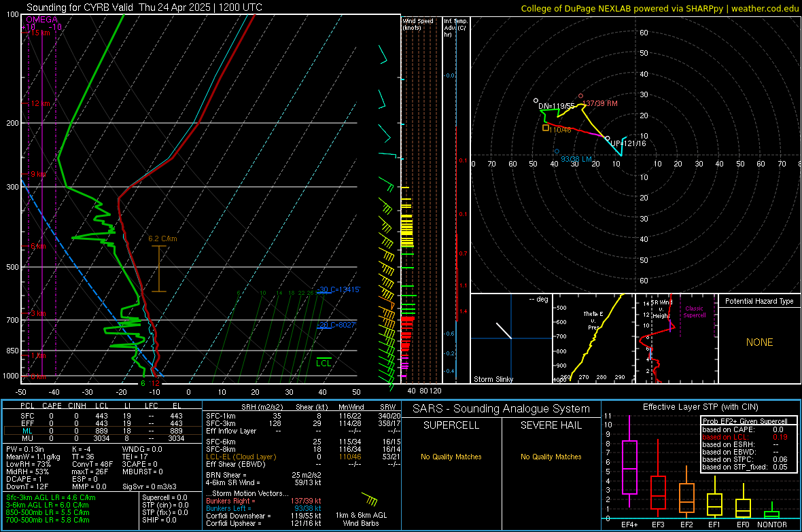This screenshot has height=532, width=802.
Task: Click the Corfidi Downshear = 119/55 kt line
Action: tap(264, 516)
